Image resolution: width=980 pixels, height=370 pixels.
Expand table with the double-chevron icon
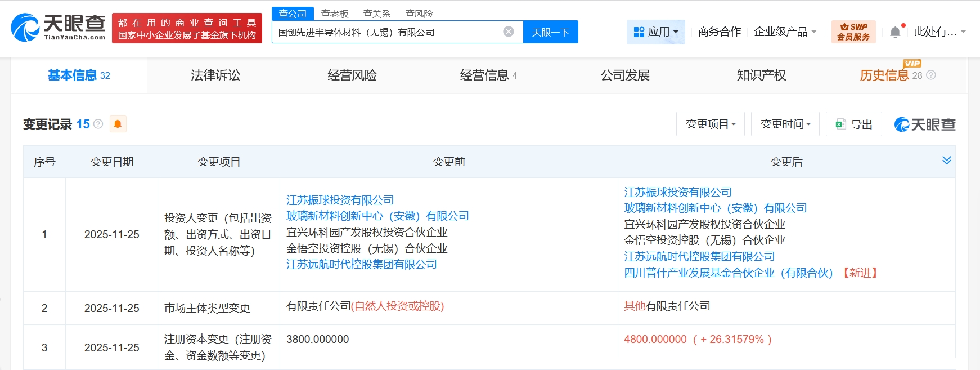click(x=946, y=161)
